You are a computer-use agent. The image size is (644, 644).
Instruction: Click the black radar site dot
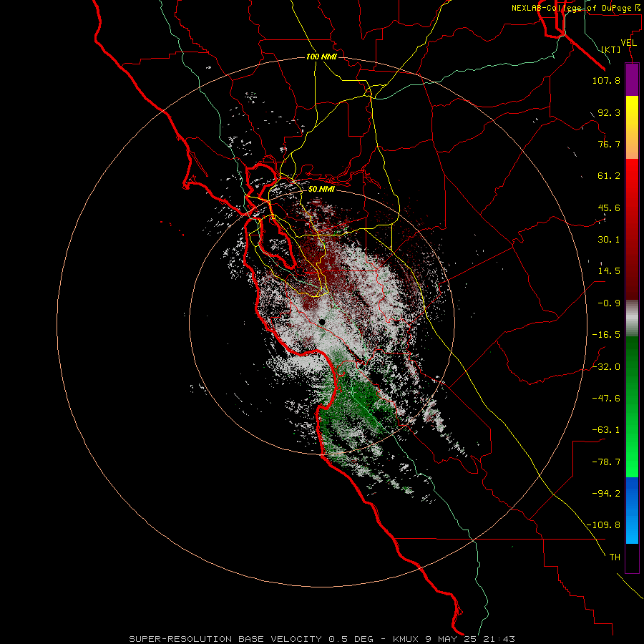pyautogui.click(x=322, y=323)
